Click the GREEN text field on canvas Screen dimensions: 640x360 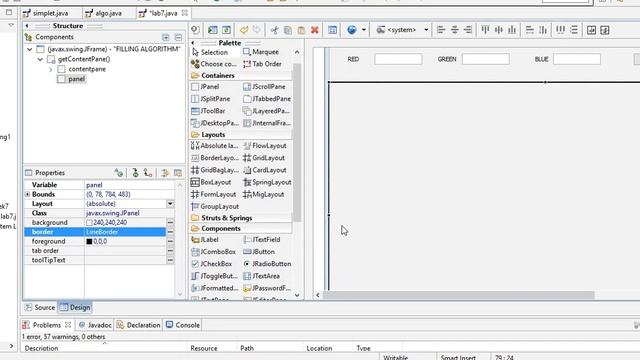click(x=486, y=59)
